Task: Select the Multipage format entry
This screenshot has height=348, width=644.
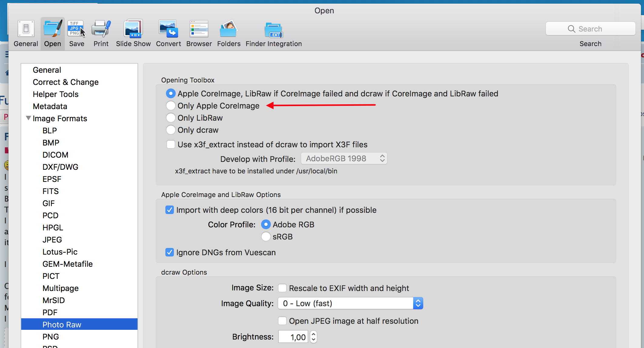Action: [79, 288]
